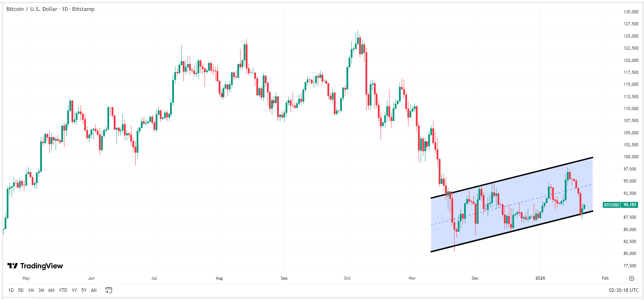Switch to 5Y time range
644x300 pixels.
84,290
